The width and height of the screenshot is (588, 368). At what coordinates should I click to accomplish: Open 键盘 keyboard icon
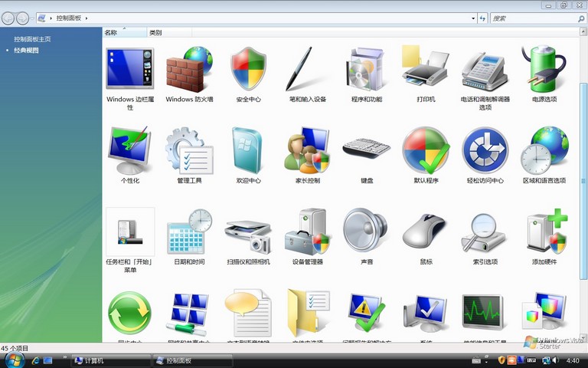pos(367,148)
